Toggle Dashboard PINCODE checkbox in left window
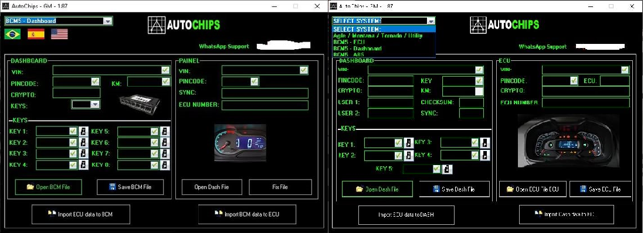Screen dimensions: 644x233 pyautogui.click(x=95, y=81)
